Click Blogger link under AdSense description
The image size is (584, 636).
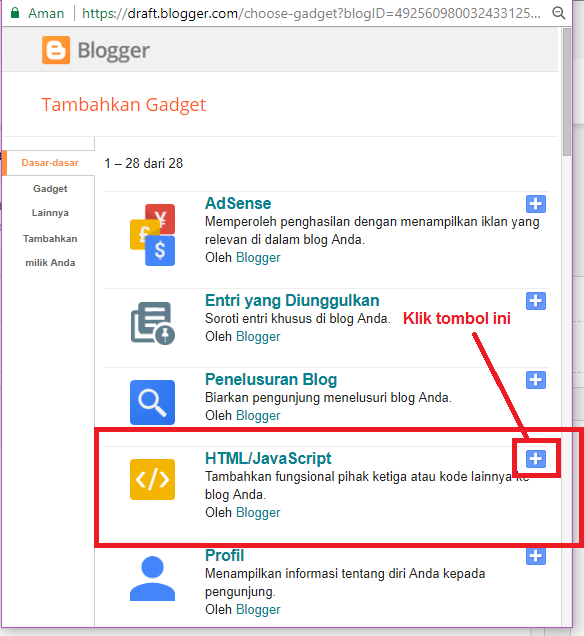(258, 258)
